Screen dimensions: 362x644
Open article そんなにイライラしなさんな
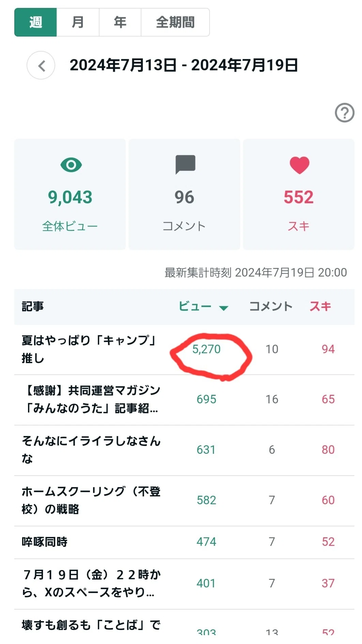click(x=91, y=450)
